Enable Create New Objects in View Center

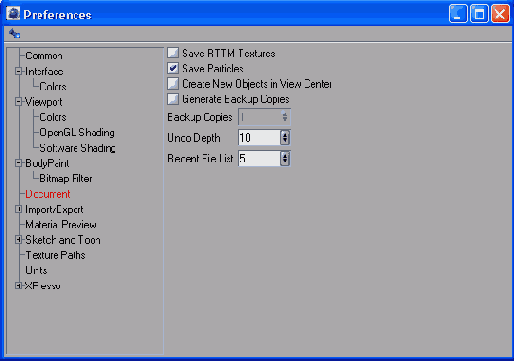[173, 84]
